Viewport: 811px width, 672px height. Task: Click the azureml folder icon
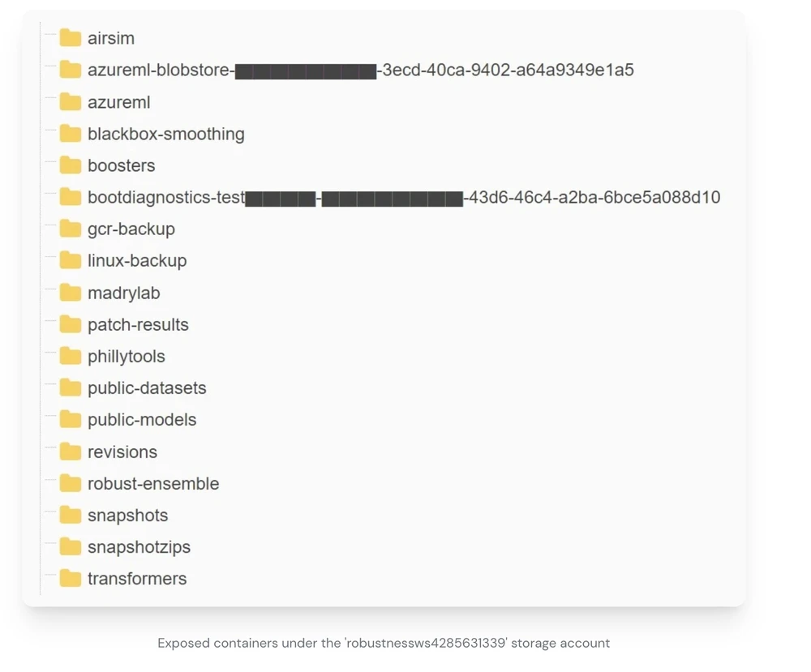click(71, 102)
